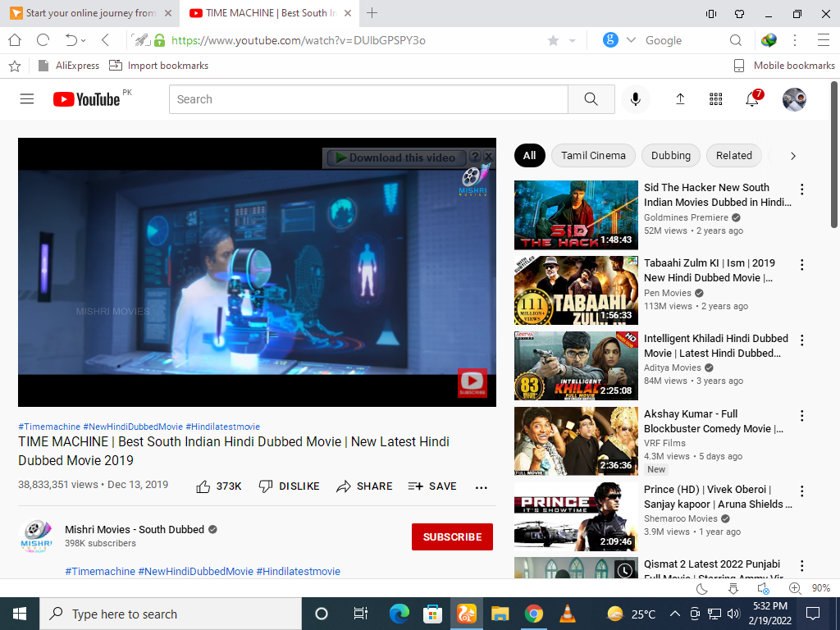Go to the YouTube home logo
The height and width of the screenshot is (630, 840).
pos(86,99)
